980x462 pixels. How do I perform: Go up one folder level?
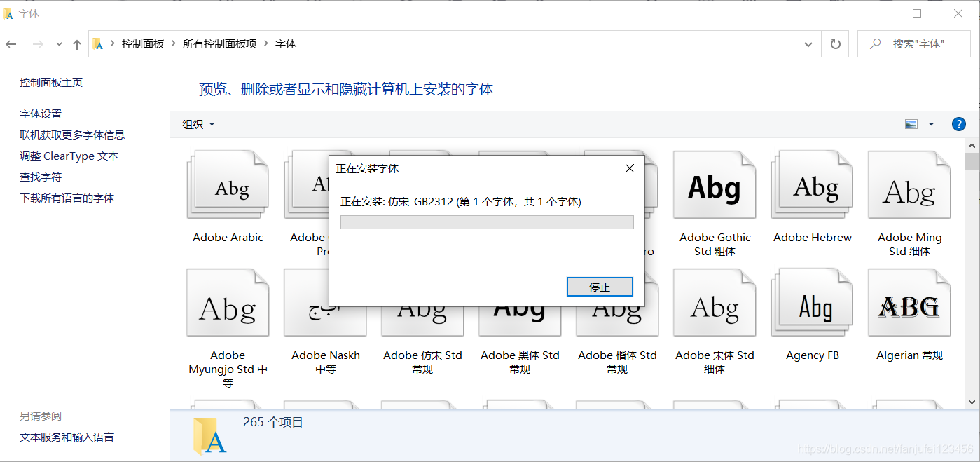(77, 44)
